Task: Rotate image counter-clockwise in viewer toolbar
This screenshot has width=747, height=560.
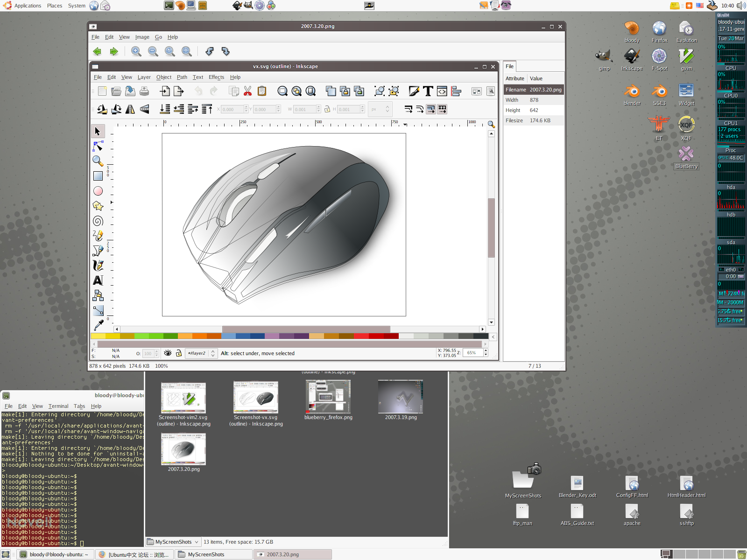Action: 209,51
